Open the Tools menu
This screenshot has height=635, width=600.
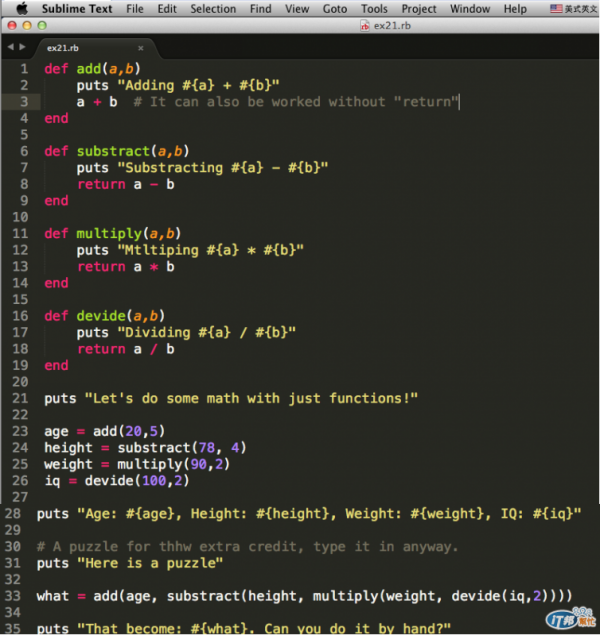pyautogui.click(x=374, y=9)
